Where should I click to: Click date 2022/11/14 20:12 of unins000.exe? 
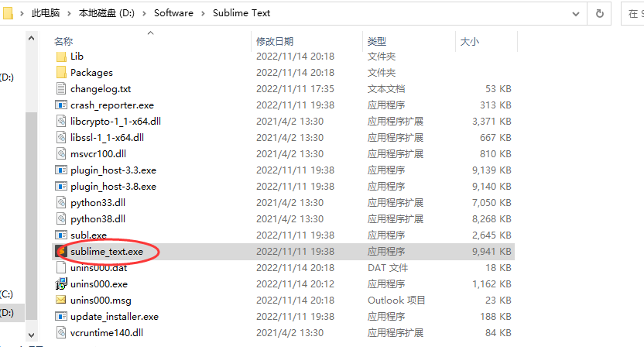tap(296, 283)
